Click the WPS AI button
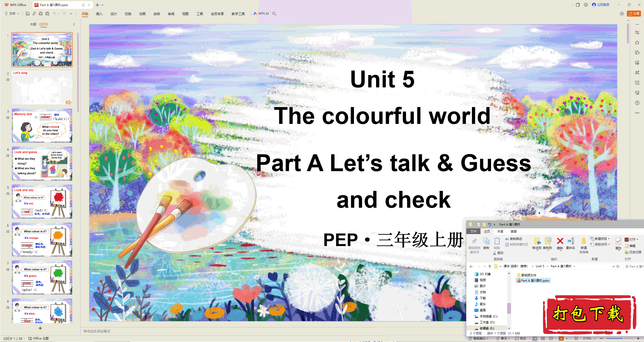 coord(261,14)
